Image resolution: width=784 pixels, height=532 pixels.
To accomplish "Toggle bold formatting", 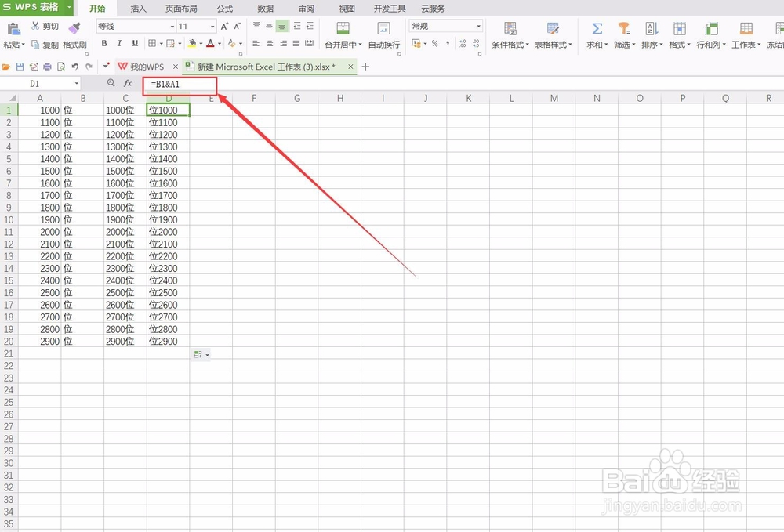I will tap(104, 43).
